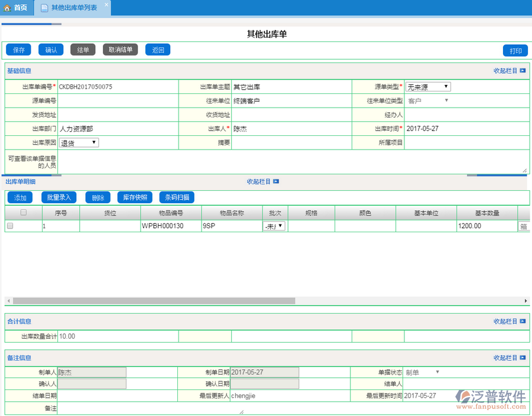Collapse 备注信息 section via arrow icon

click(x=523, y=358)
